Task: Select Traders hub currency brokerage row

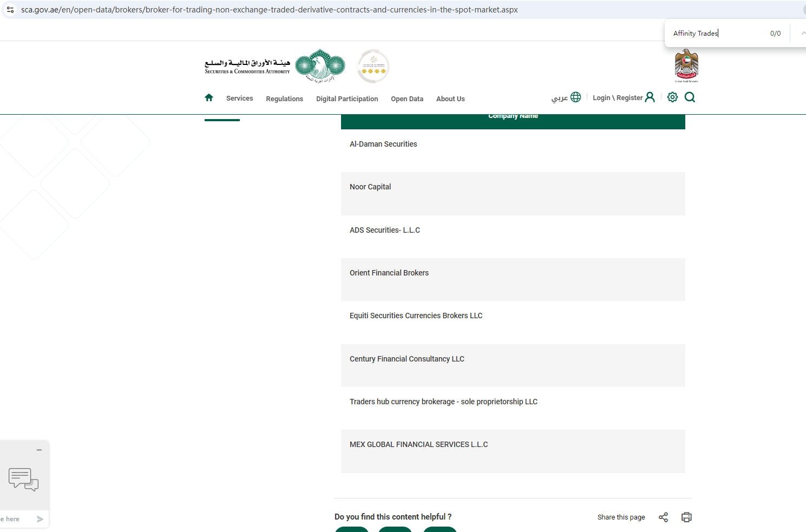Action: point(513,409)
